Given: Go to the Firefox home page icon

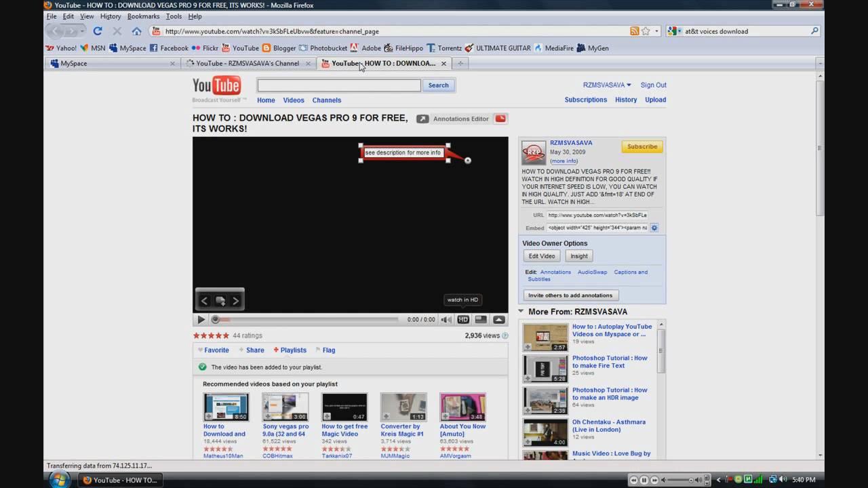Looking at the screenshot, I should click(x=136, y=31).
